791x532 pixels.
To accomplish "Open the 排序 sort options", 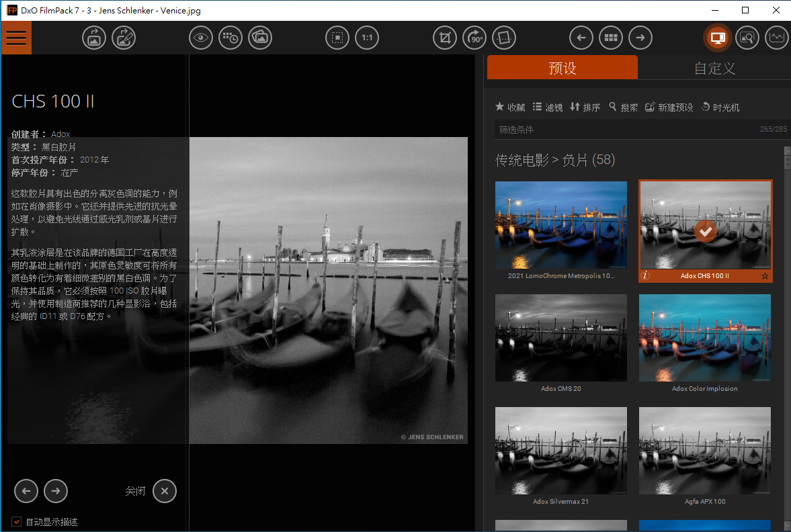I will [x=585, y=107].
